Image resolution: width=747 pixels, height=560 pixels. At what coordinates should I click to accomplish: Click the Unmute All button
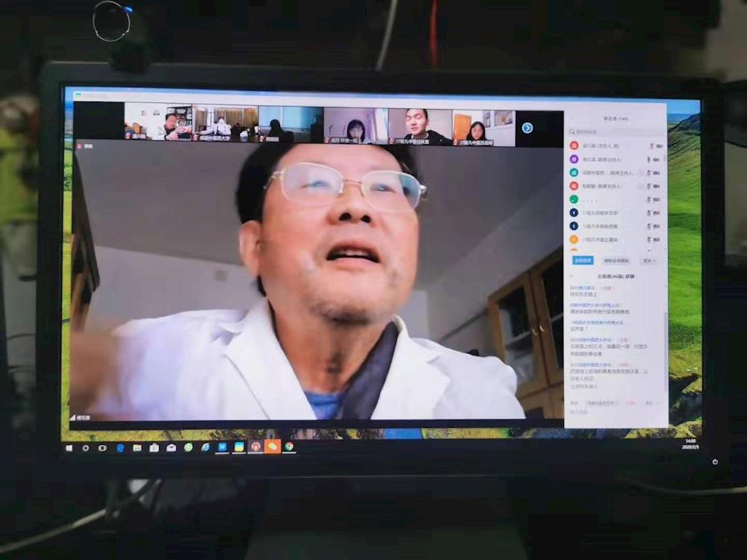pos(616,261)
